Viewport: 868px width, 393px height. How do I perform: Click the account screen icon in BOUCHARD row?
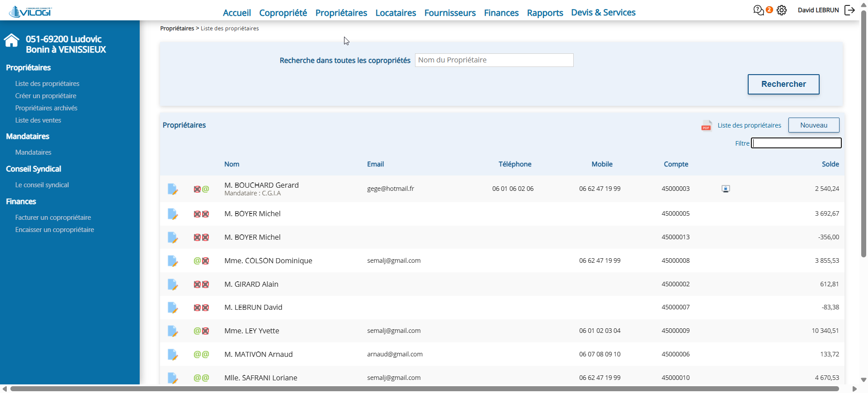pos(726,189)
